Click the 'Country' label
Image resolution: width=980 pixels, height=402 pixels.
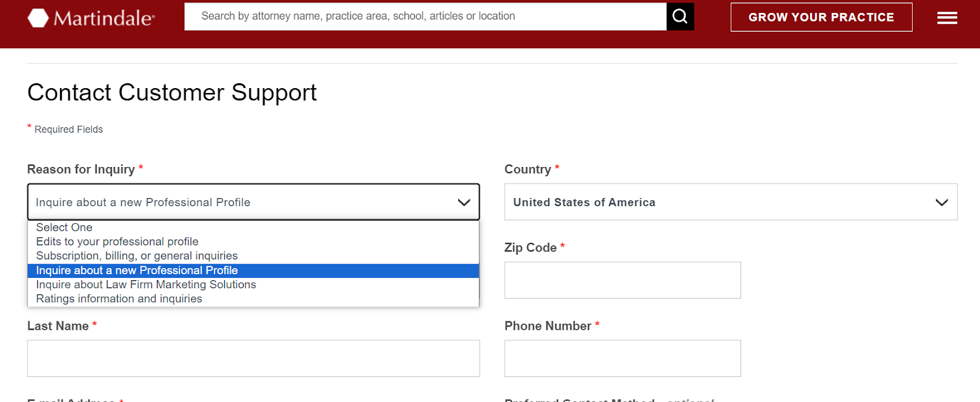(528, 169)
